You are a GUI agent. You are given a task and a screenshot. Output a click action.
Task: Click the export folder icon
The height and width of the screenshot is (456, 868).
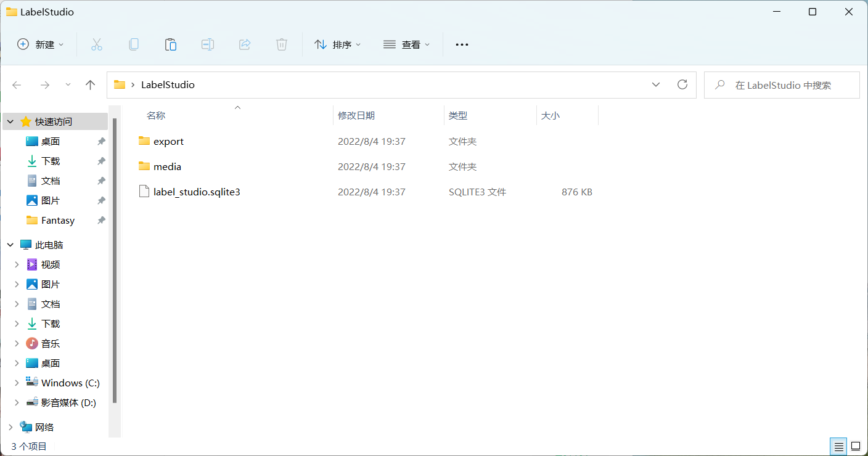[x=144, y=141]
